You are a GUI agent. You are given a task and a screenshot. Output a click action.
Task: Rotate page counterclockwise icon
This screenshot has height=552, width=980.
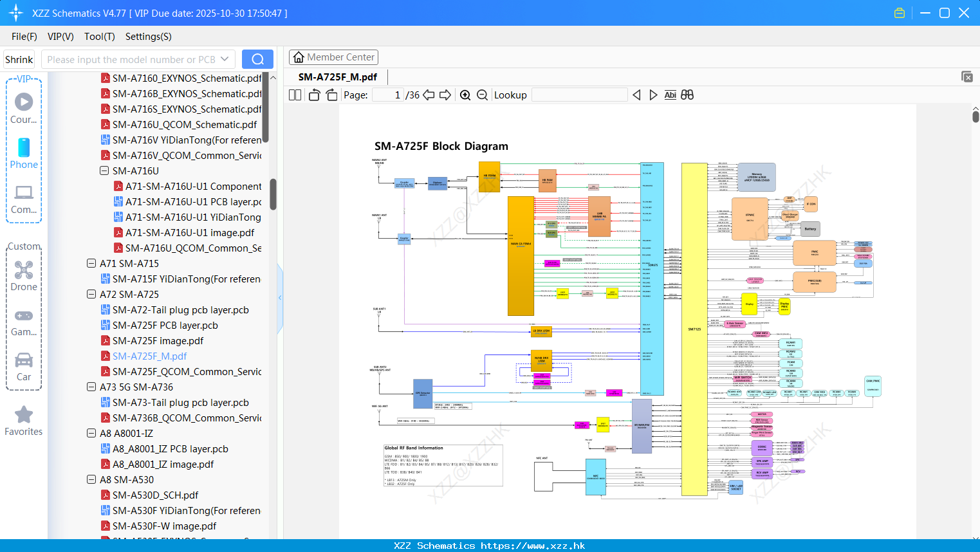click(314, 95)
